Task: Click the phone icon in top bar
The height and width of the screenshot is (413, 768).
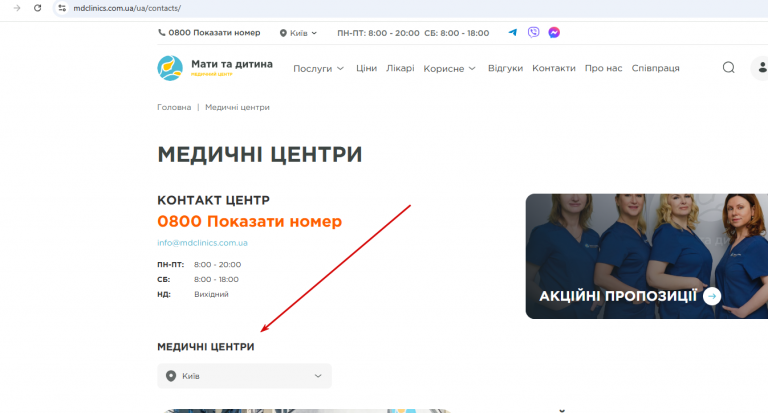Action: pyautogui.click(x=162, y=33)
